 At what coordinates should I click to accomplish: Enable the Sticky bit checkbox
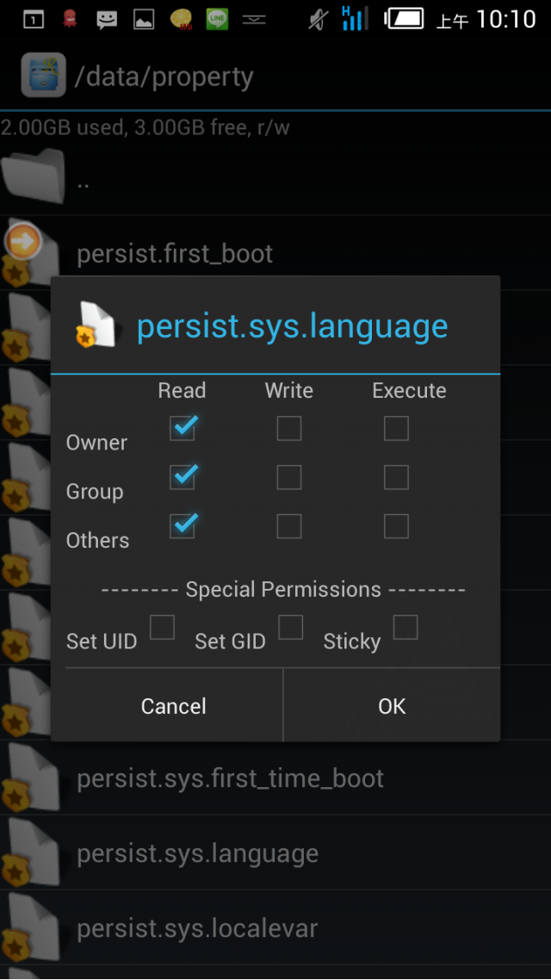(x=405, y=627)
